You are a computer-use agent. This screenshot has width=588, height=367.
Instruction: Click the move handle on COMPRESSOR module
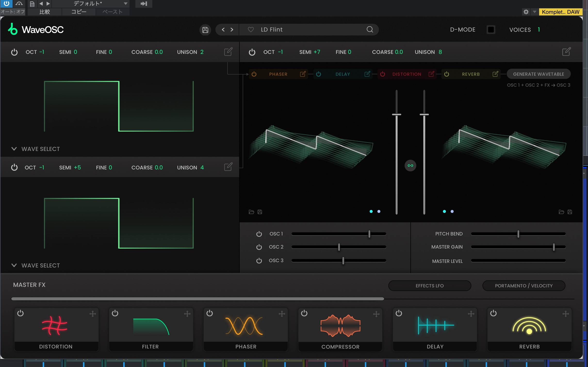[376, 314]
